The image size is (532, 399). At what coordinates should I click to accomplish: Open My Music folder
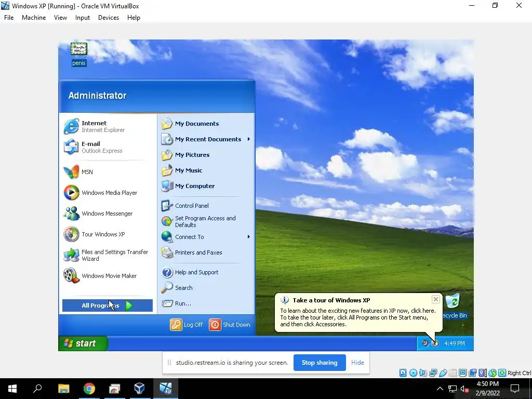coord(207,170)
